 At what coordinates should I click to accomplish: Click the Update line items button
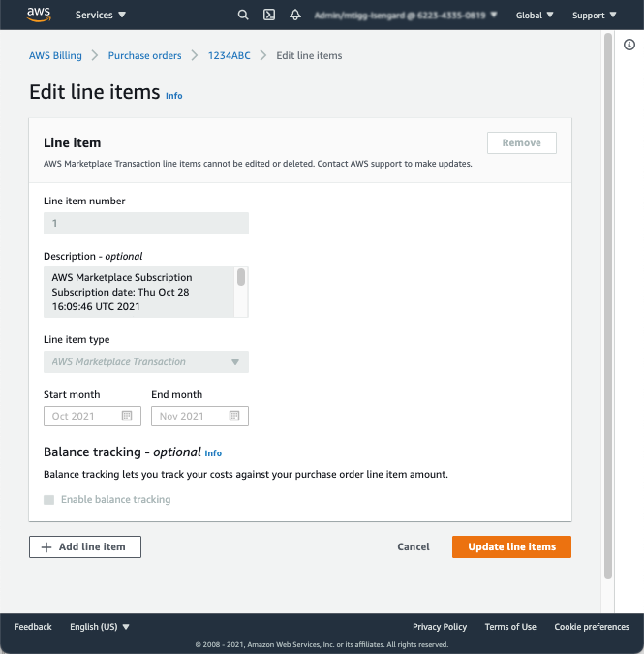[x=511, y=547]
